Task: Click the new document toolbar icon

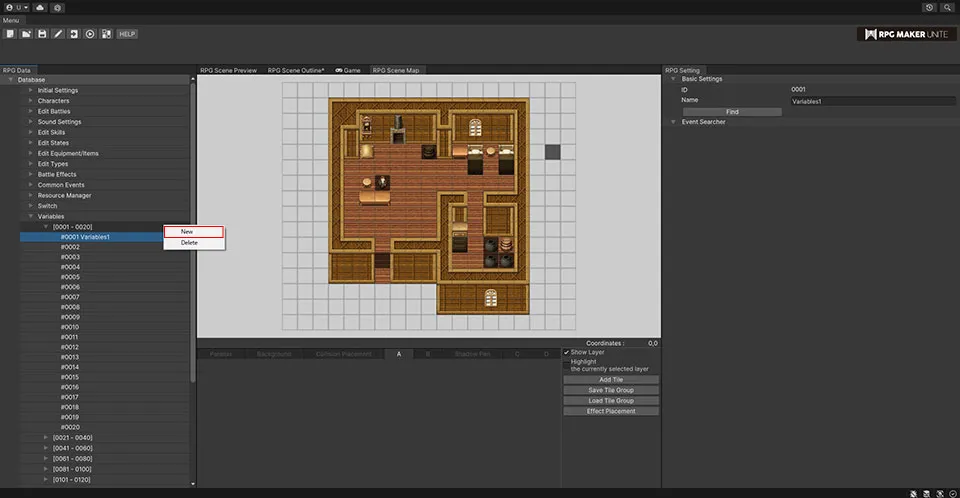Action: [x=10, y=34]
